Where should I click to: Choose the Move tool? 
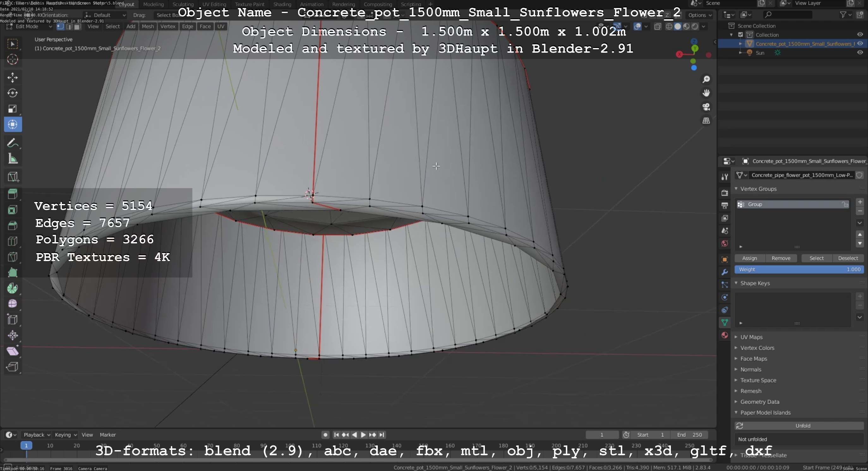(x=13, y=77)
